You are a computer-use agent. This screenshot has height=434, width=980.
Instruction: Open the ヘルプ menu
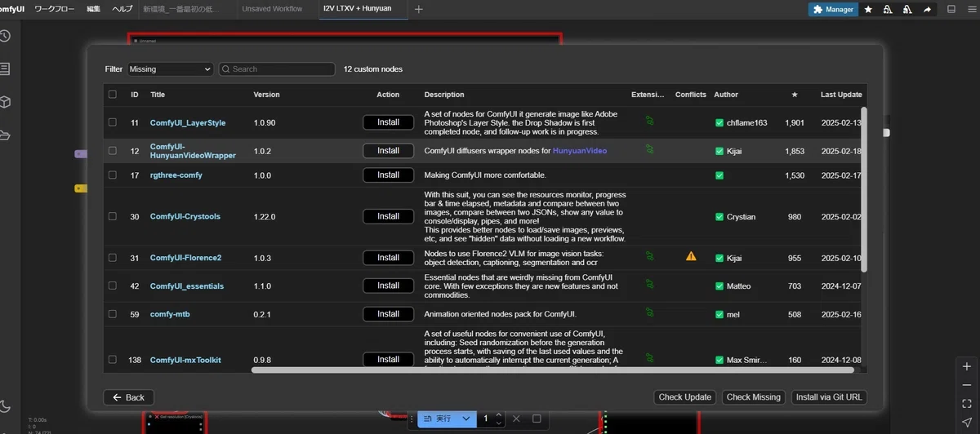click(122, 9)
